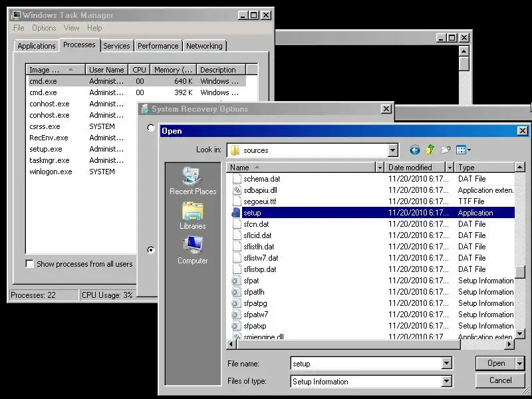Click the File name input field
The width and height of the screenshot is (532, 399).
point(366,364)
